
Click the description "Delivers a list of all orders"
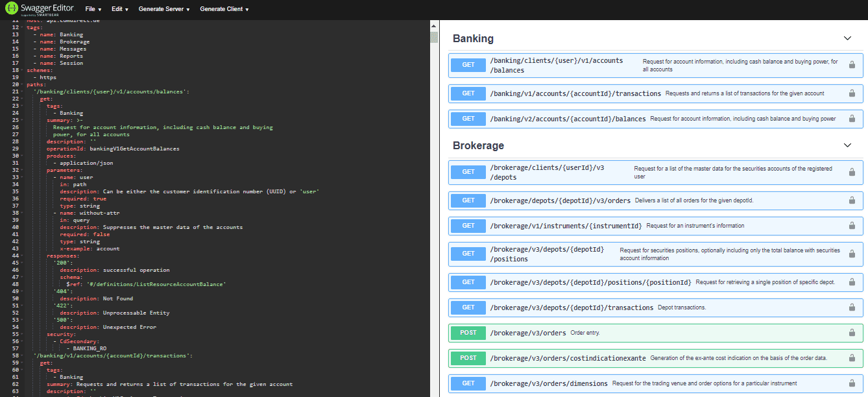coord(694,200)
